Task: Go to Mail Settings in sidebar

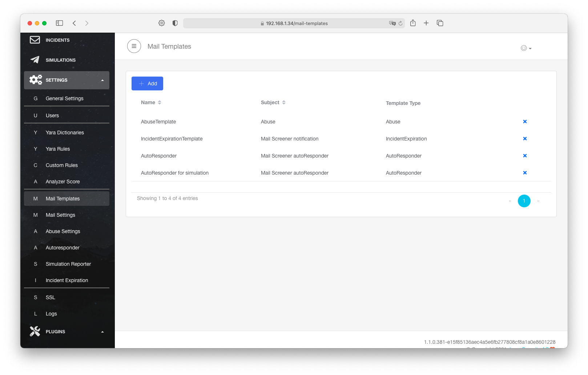Action: pos(60,215)
